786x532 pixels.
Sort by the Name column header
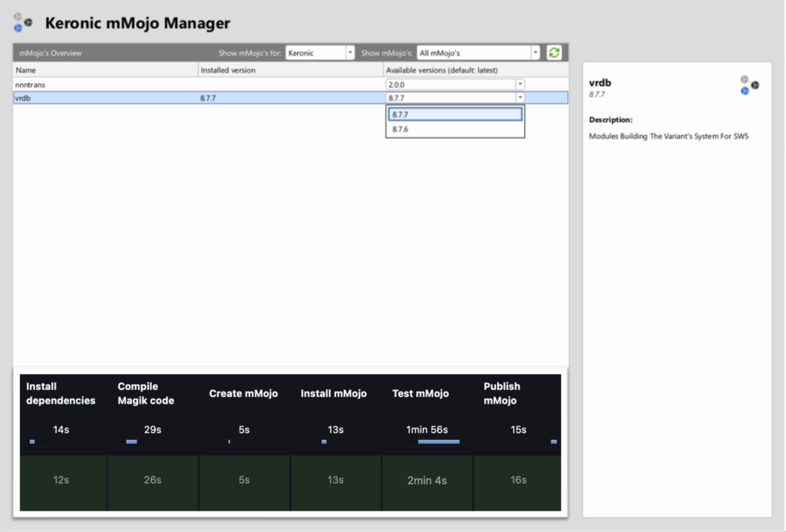click(105, 70)
